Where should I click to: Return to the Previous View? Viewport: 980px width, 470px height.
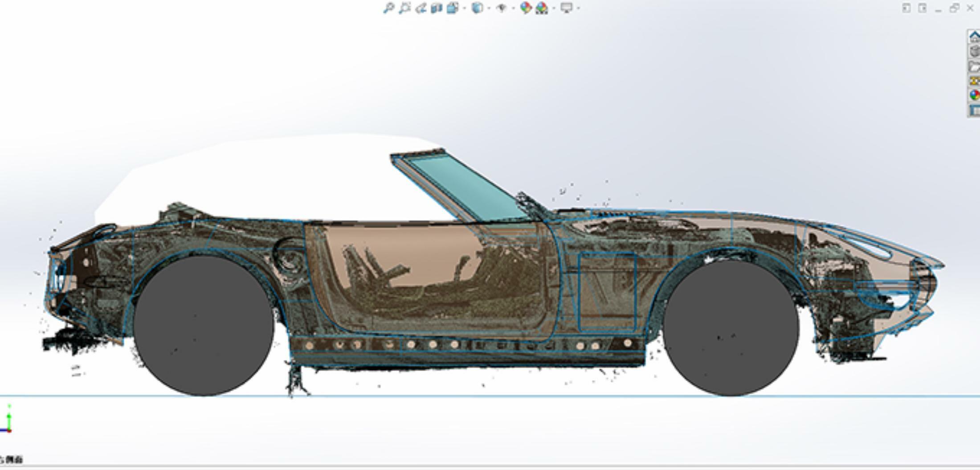(x=421, y=8)
